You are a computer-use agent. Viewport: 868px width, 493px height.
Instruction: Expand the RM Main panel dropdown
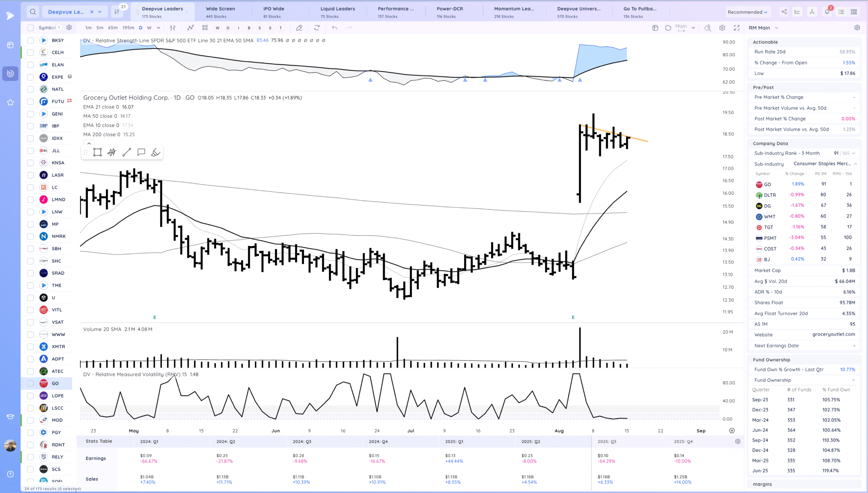[776, 28]
